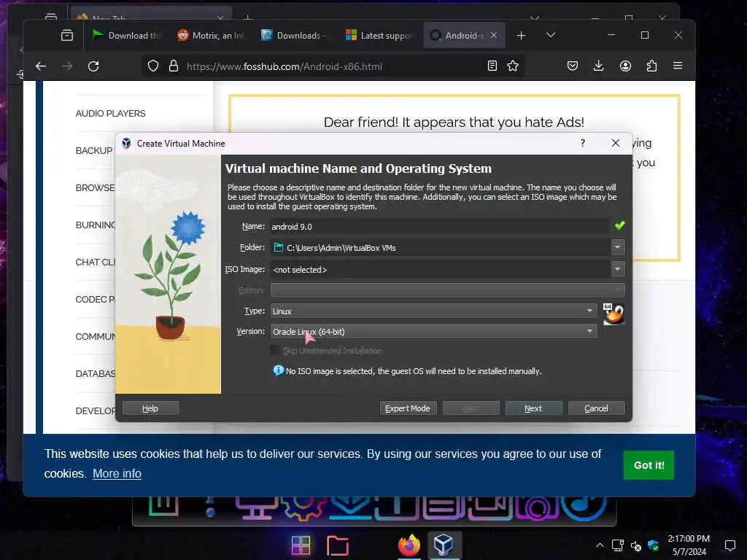Click the OS type Linux 64 icon
The width and height of the screenshot is (747, 560).
tap(614, 314)
